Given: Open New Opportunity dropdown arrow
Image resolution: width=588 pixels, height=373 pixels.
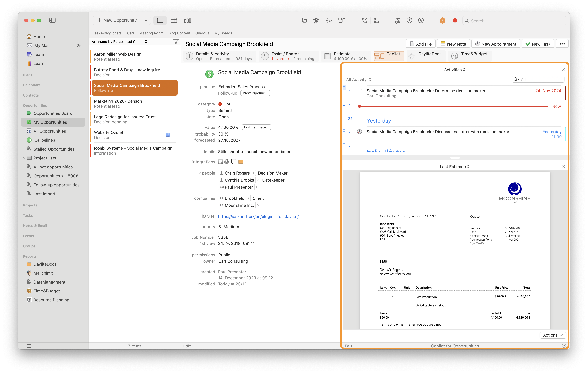Looking at the screenshot, I should (146, 20).
